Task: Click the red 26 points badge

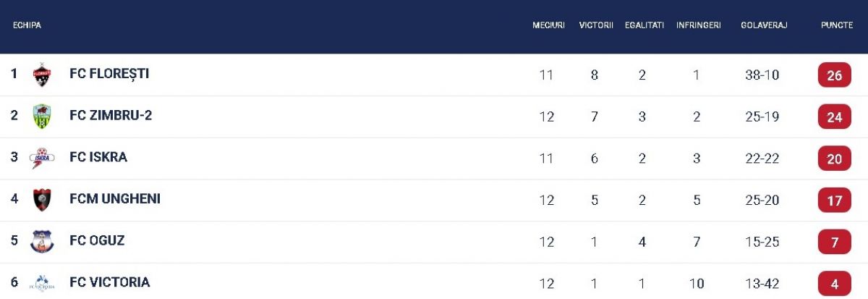Action: 834,75
